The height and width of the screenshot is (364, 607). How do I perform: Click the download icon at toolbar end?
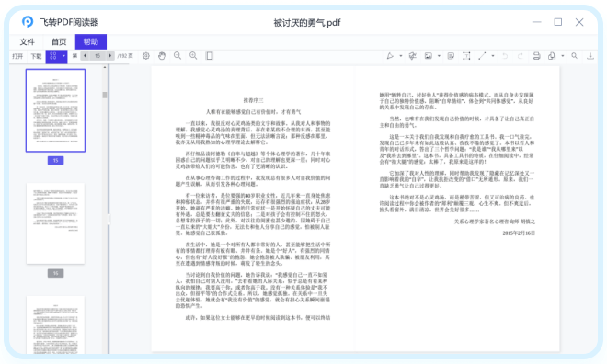coord(590,56)
